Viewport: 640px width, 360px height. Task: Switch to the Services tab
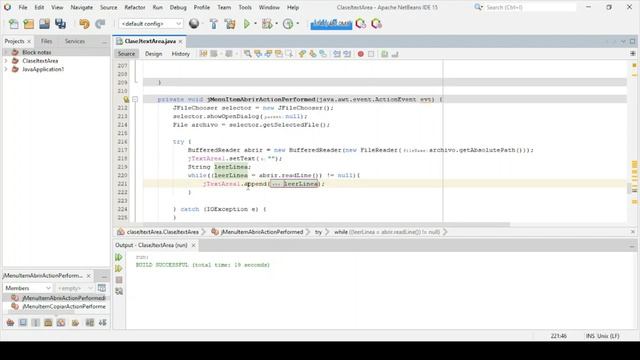click(x=75, y=41)
